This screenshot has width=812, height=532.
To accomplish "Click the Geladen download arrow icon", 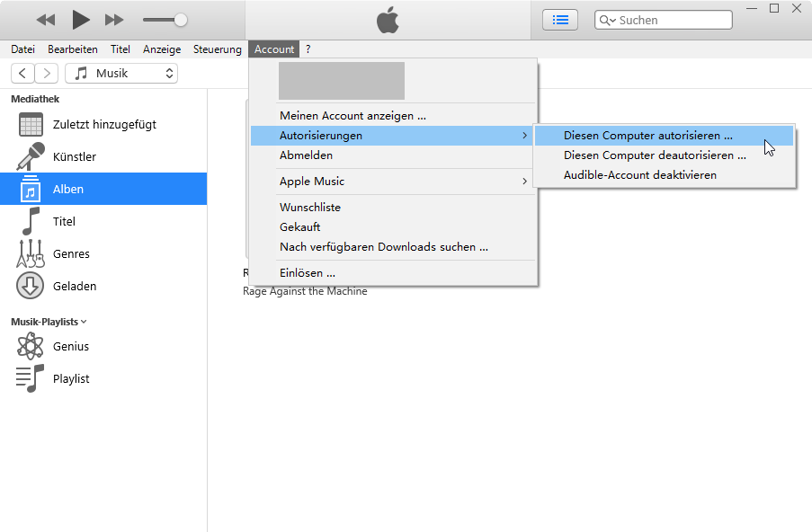I will (31, 287).
